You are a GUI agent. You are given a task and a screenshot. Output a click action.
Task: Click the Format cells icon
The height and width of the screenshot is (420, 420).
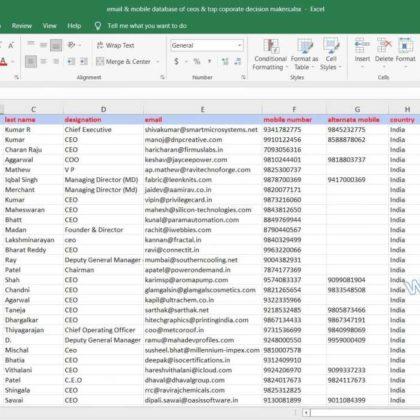click(x=406, y=46)
